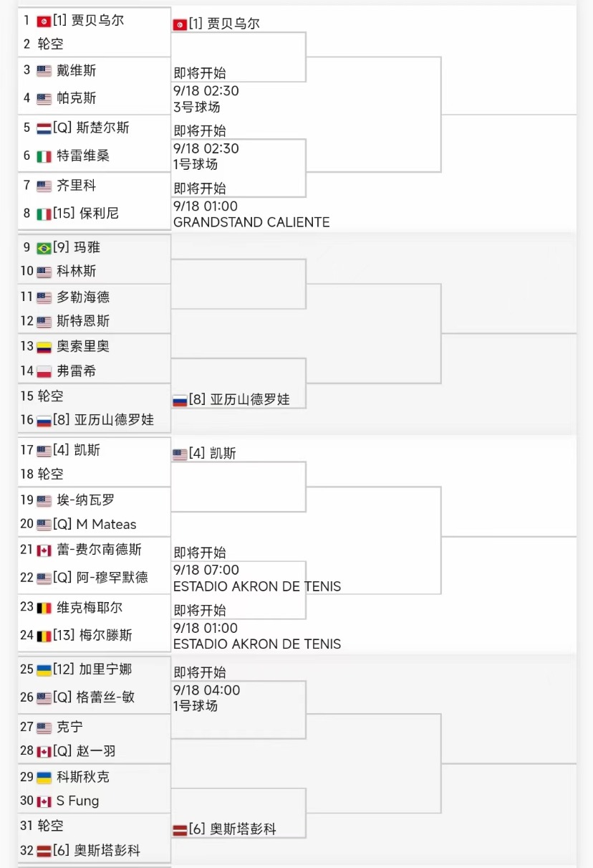593x868 pixels.
Task: Click Poland flag next to 弗雷希
Action: pyautogui.click(x=44, y=372)
